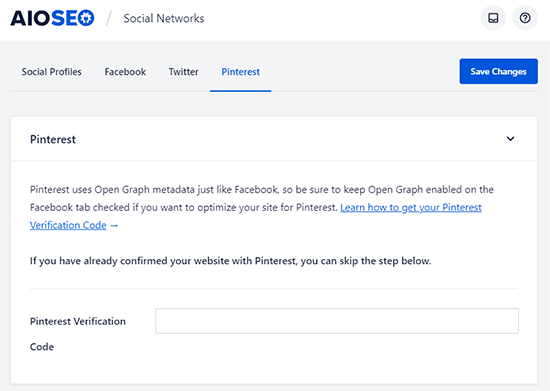Switch to the Social Profiles tab

[x=52, y=72]
